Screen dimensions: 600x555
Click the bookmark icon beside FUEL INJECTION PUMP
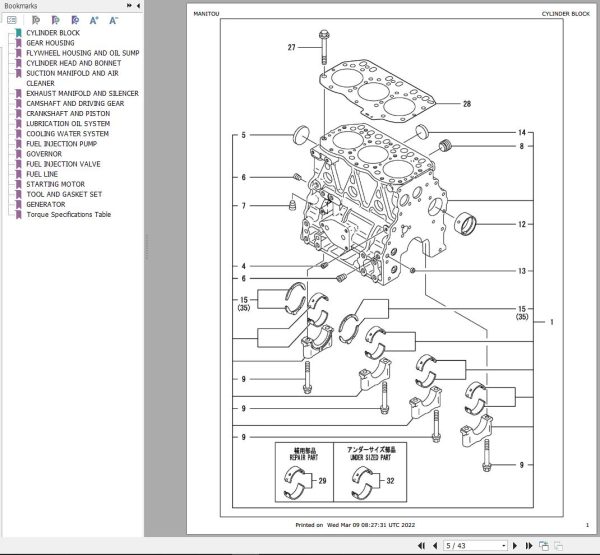pyautogui.click(x=18, y=144)
